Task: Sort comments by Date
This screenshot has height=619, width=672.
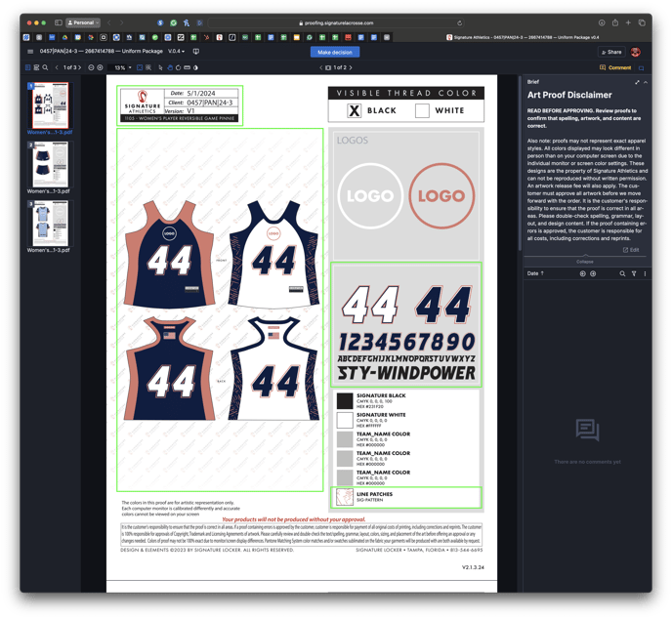Action: tap(535, 274)
